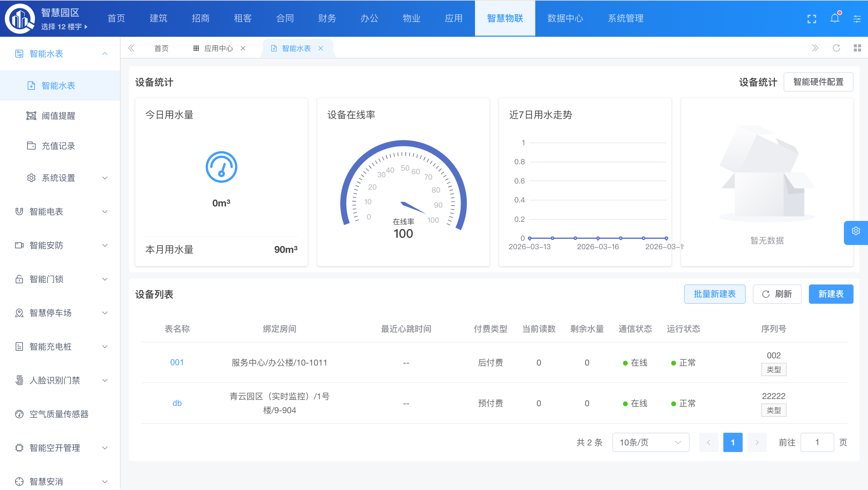Close the 应用中心 tab
Screen dimensions: 868x490
(x=243, y=49)
